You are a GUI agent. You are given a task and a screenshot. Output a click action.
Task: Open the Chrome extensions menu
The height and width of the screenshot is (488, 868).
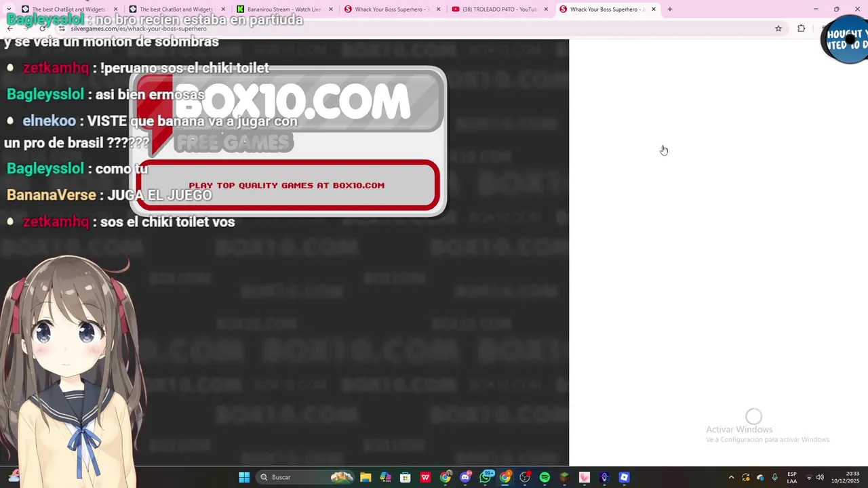point(802,28)
